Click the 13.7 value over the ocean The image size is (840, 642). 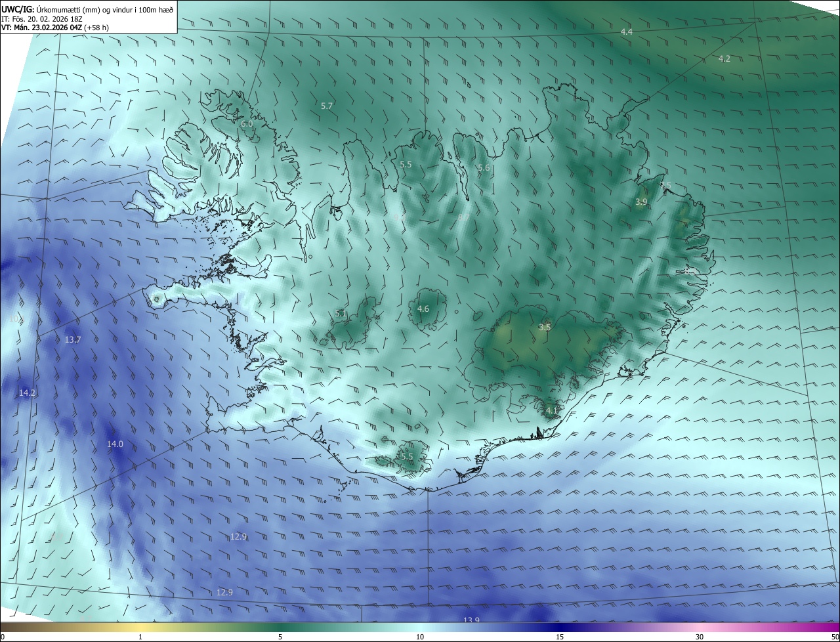(73, 339)
